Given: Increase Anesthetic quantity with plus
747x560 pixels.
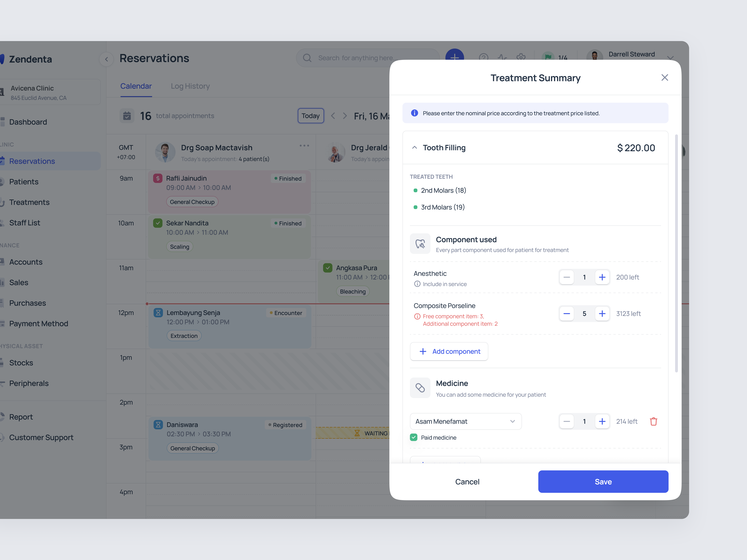Looking at the screenshot, I should pos(602,277).
